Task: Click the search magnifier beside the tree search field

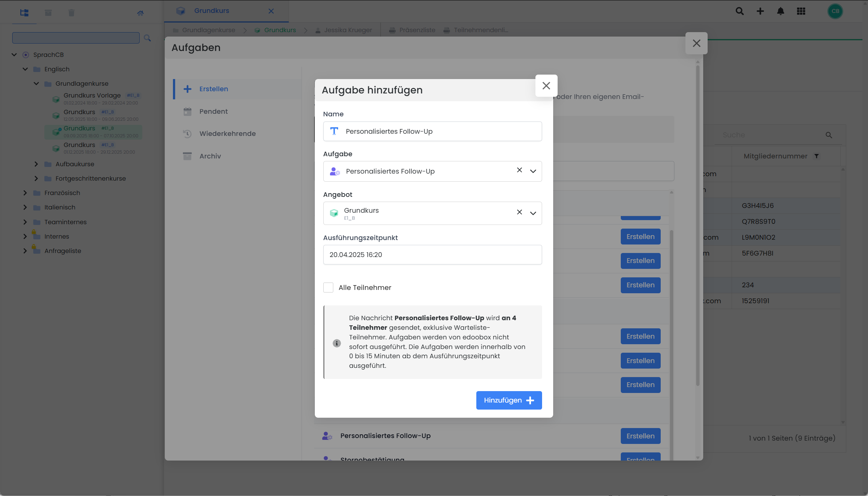Action: point(147,38)
